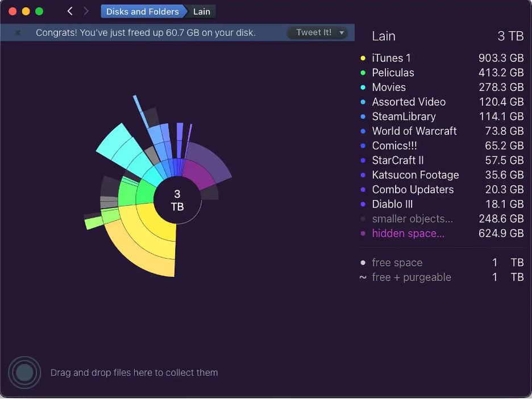This screenshot has height=399, width=532.
Task: Click the purple hidden space chart segment
Action: coord(200,174)
